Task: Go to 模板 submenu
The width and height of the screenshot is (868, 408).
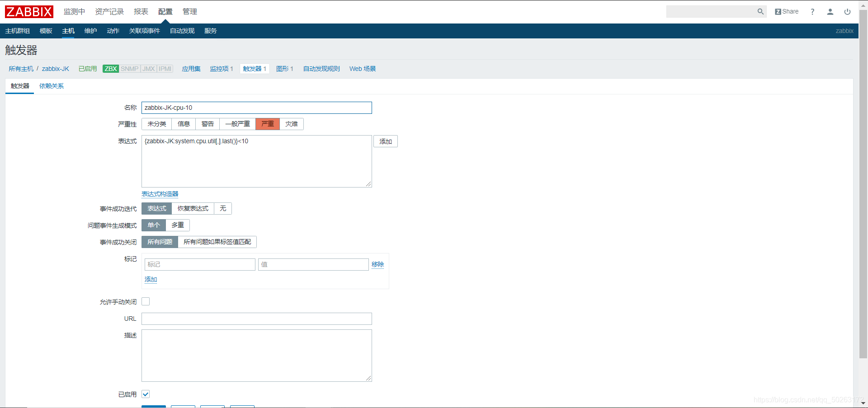Action: tap(46, 31)
